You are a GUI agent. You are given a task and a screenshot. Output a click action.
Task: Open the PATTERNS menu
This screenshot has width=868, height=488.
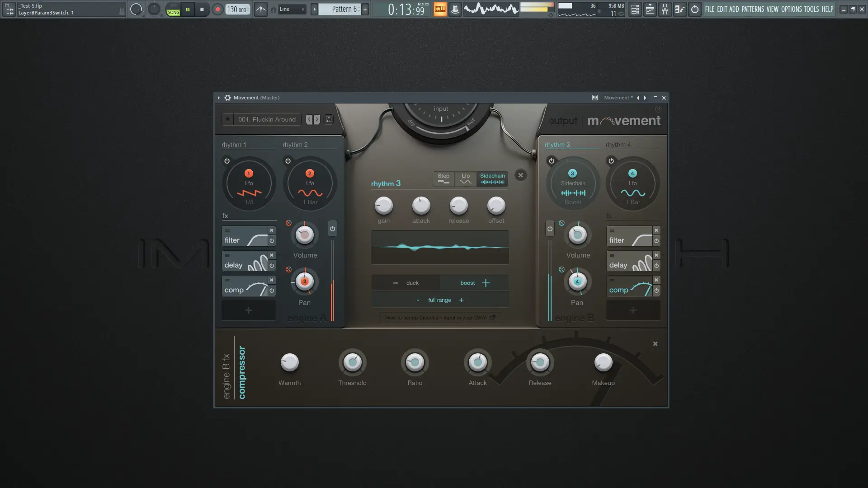[752, 9]
